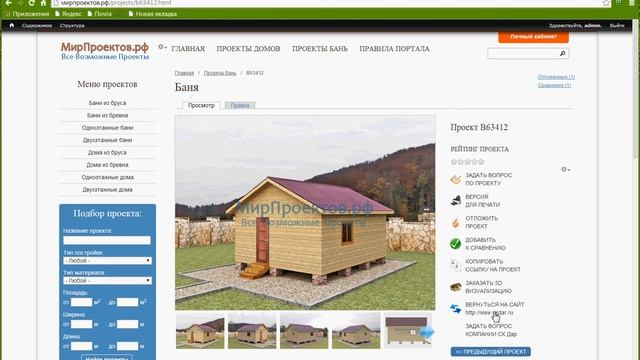Switch to Просмотр tab
This screenshot has width=640, height=360.
pyautogui.click(x=201, y=105)
